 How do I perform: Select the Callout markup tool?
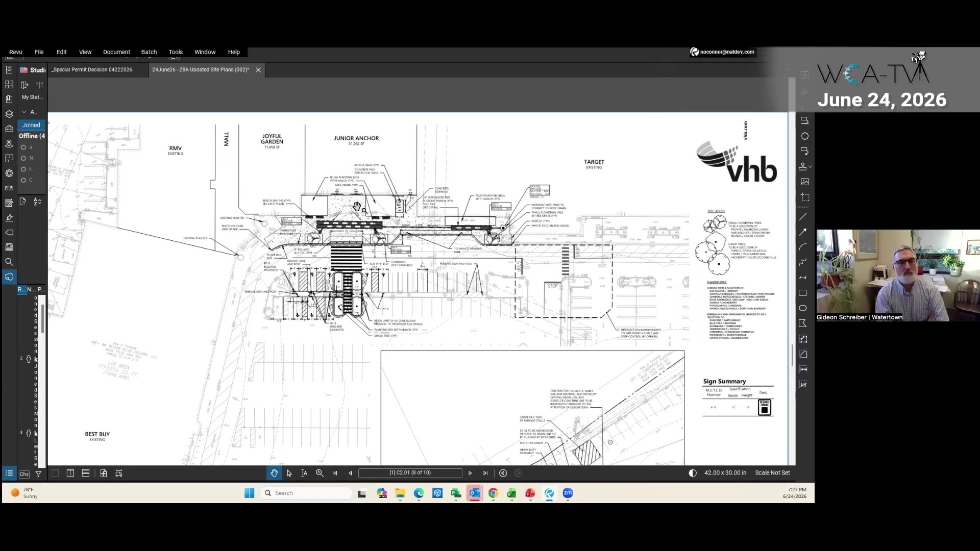click(x=805, y=152)
